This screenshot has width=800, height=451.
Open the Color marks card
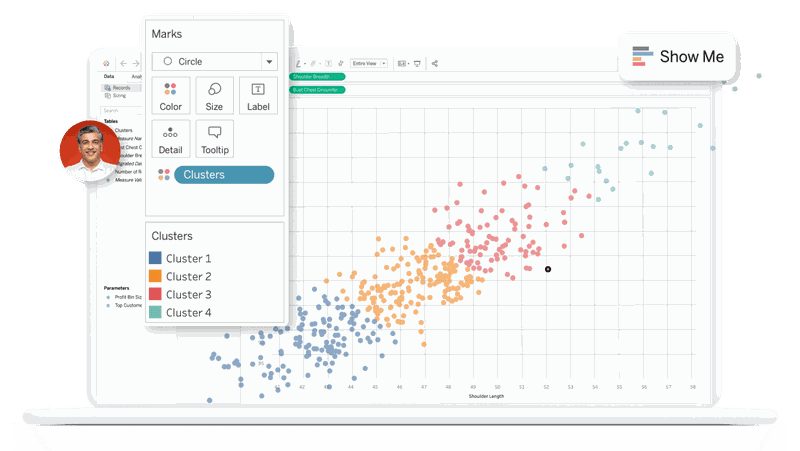[x=170, y=95]
